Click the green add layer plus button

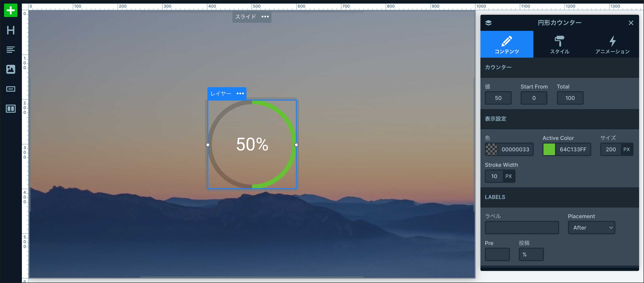click(x=11, y=11)
